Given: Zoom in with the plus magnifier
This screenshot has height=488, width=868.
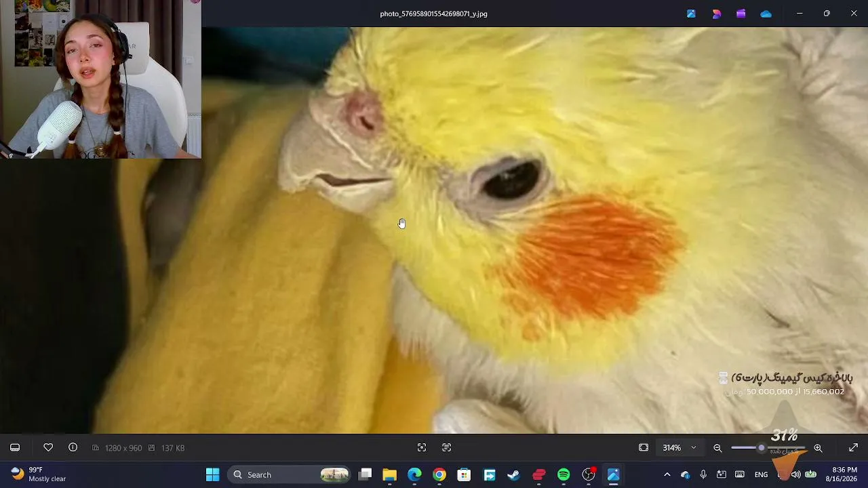Looking at the screenshot, I should (x=818, y=448).
